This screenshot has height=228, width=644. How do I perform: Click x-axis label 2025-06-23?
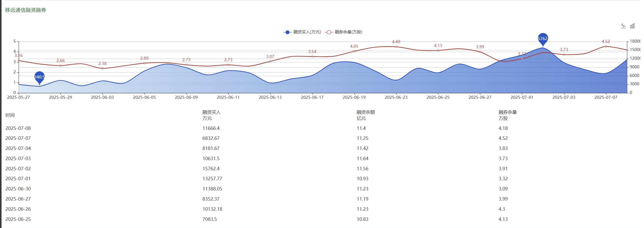click(x=396, y=97)
